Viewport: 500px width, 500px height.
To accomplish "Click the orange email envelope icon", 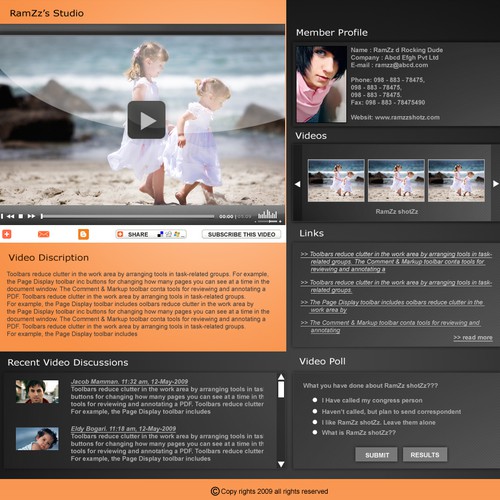I will pyautogui.click(x=44, y=234).
